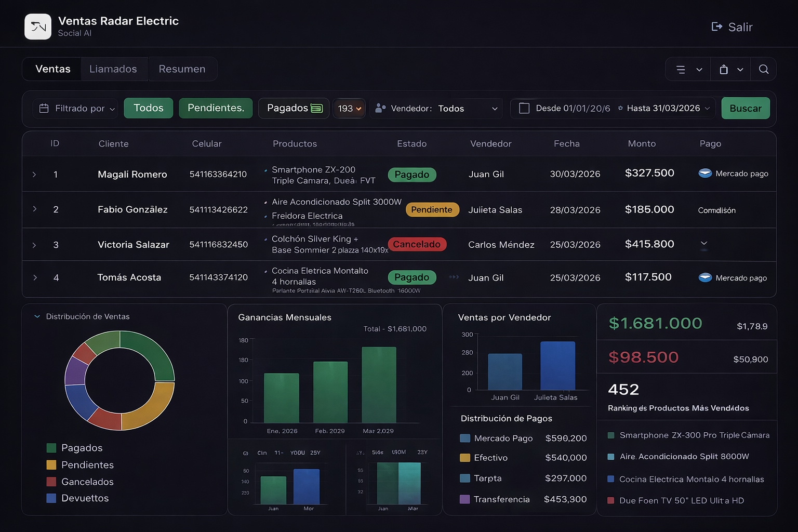Screen dimensions: 798x532
Task: Toggle the Desde date checkbox
Action: pos(524,109)
